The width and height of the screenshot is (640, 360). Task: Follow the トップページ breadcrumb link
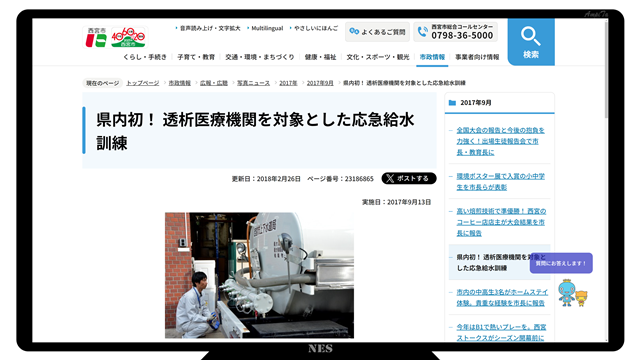[x=142, y=83]
